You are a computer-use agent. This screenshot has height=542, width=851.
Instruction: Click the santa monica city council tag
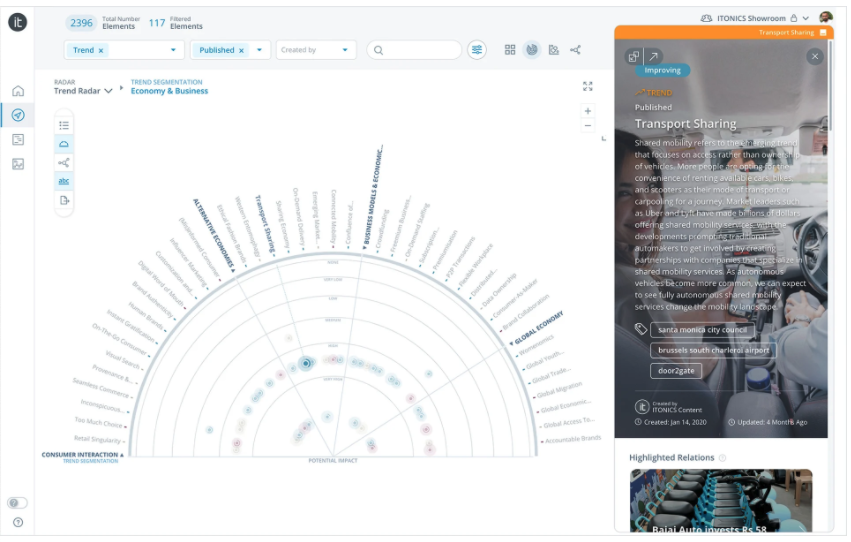point(702,330)
